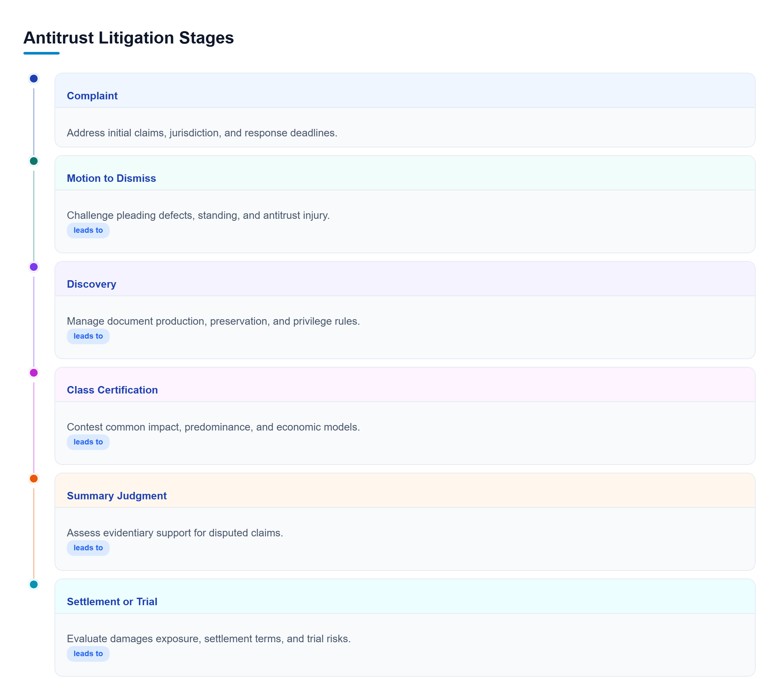Select the Discovery stage heading
Viewport: 779px width, 700px height.
pyautogui.click(x=92, y=284)
